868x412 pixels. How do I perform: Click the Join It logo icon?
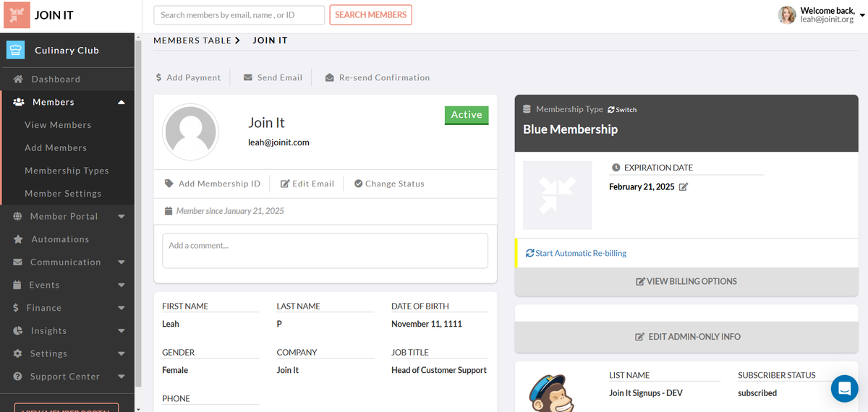[x=17, y=15]
